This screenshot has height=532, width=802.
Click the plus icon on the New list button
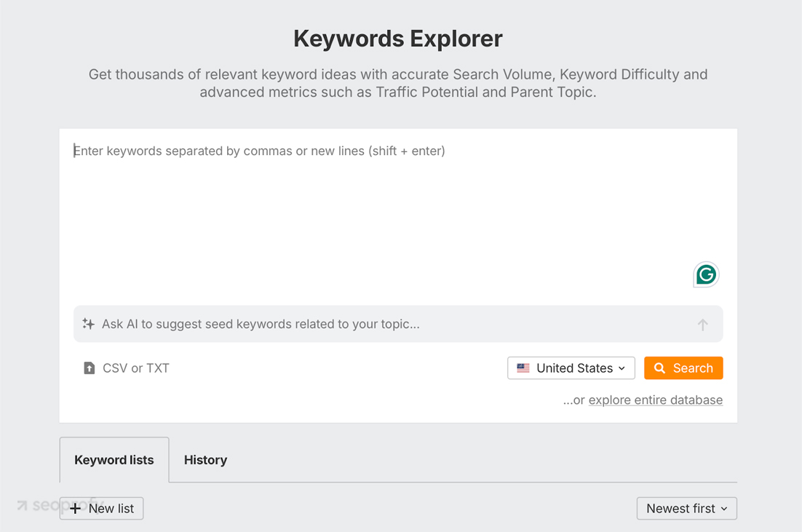coord(76,509)
